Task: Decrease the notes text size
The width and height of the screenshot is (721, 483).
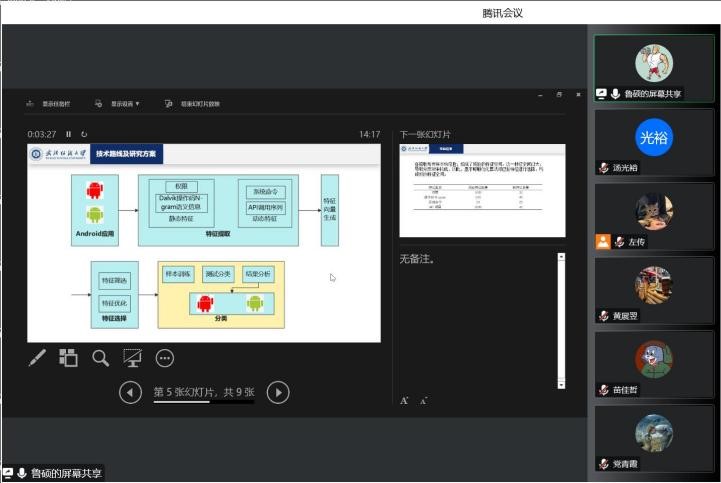Action: [x=423, y=400]
